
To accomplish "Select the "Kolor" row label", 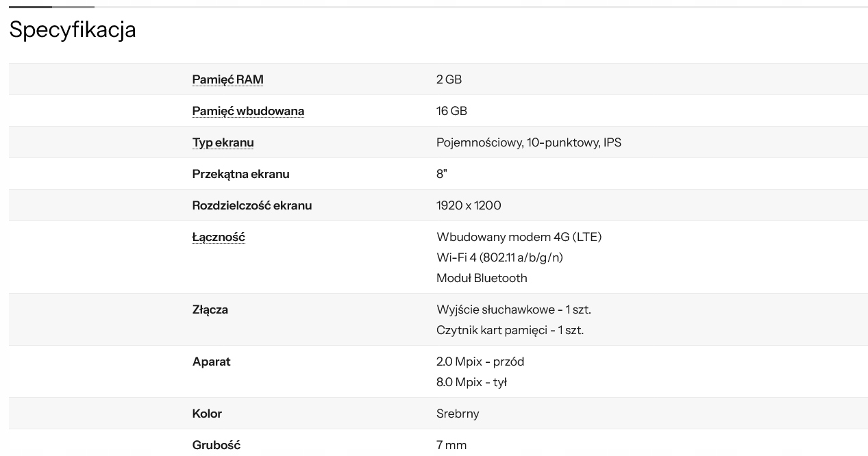I will (x=207, y=414).
